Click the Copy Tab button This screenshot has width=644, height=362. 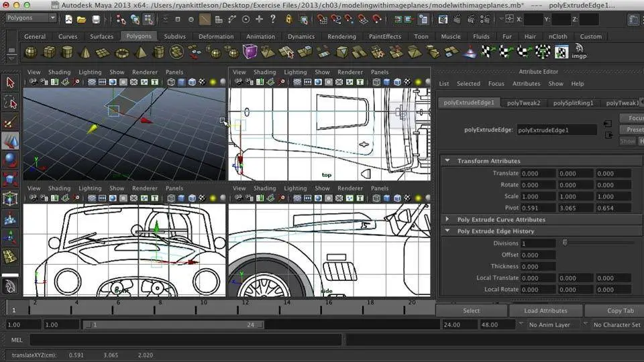pos(620,310)
